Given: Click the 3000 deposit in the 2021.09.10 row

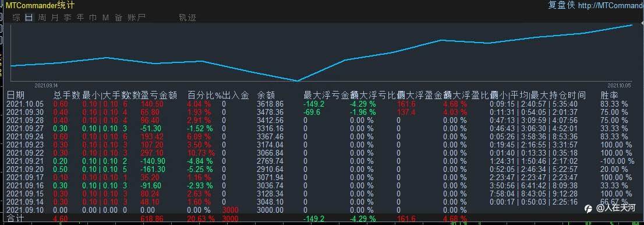Looking at the screenshot, I should tap(231, 210).
